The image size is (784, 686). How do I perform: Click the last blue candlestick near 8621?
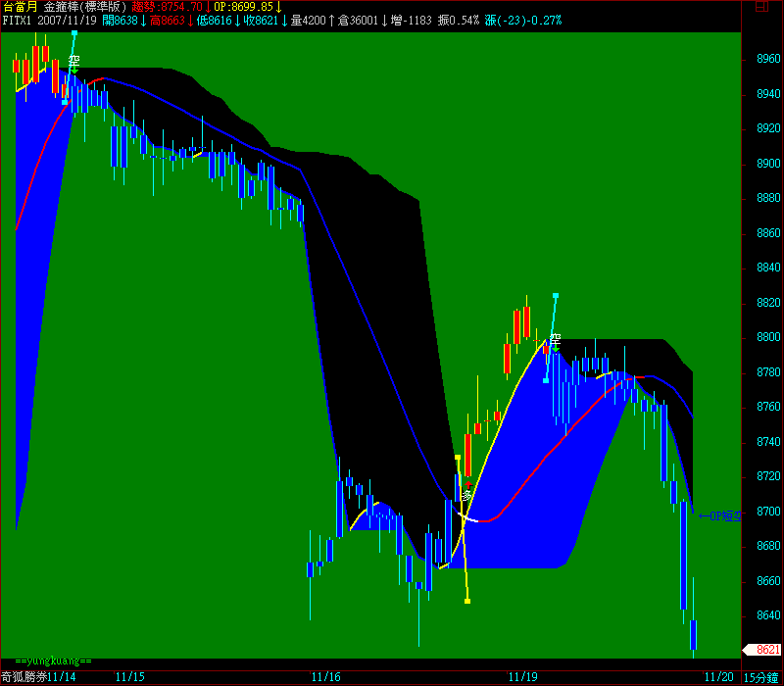[x=693, y=633]
